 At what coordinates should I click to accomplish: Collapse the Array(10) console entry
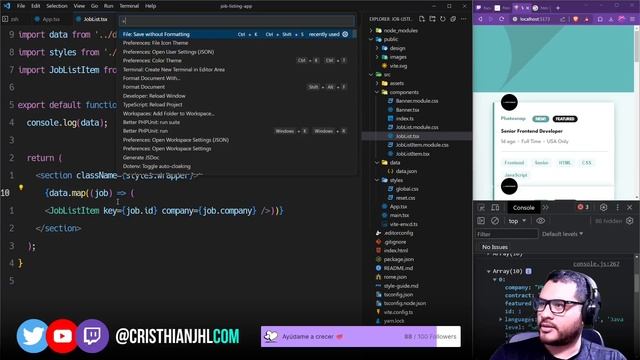tap(489, 271)
